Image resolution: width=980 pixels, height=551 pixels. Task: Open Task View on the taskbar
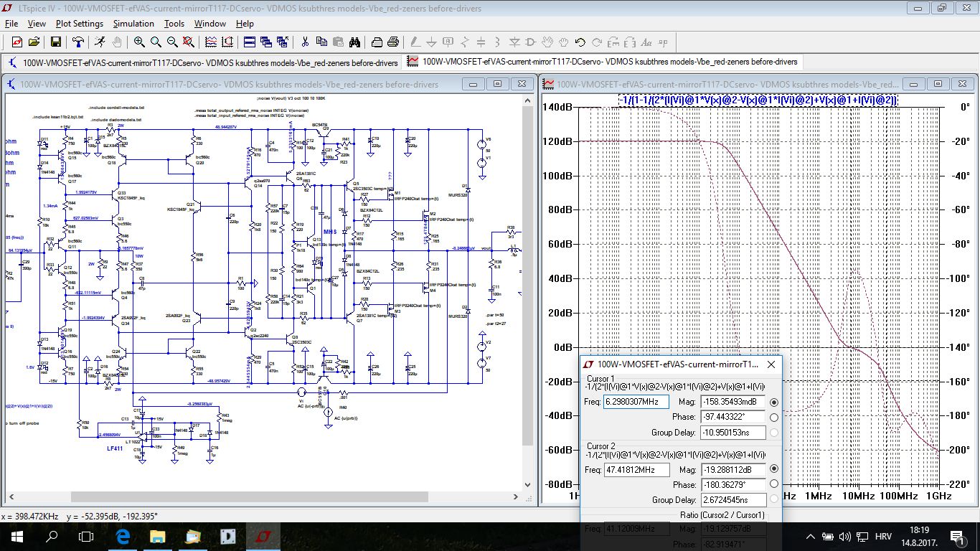click(x=86, y=536)
